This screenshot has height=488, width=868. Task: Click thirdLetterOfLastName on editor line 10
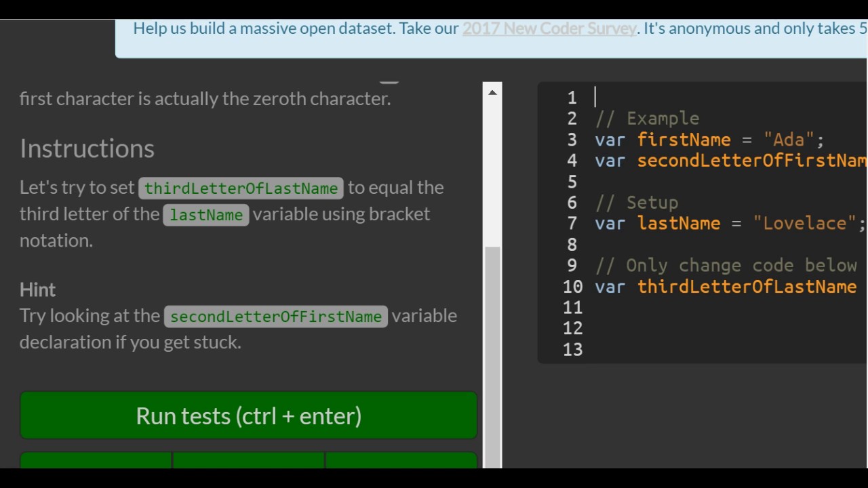[x=747, y=287]
